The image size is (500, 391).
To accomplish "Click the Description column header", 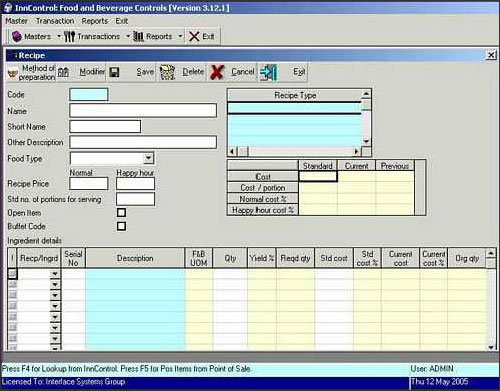I will 135,258.
